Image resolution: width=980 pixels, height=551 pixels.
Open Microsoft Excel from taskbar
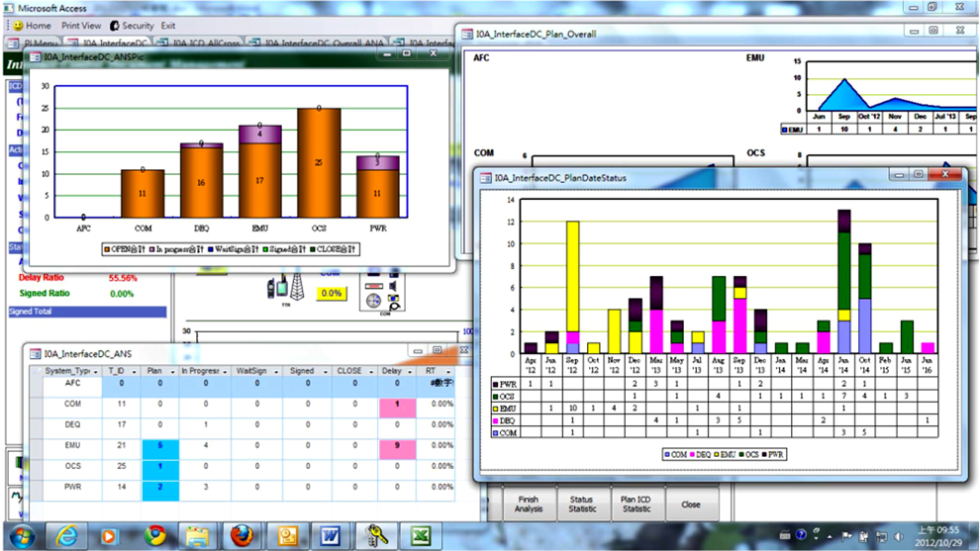421,536
